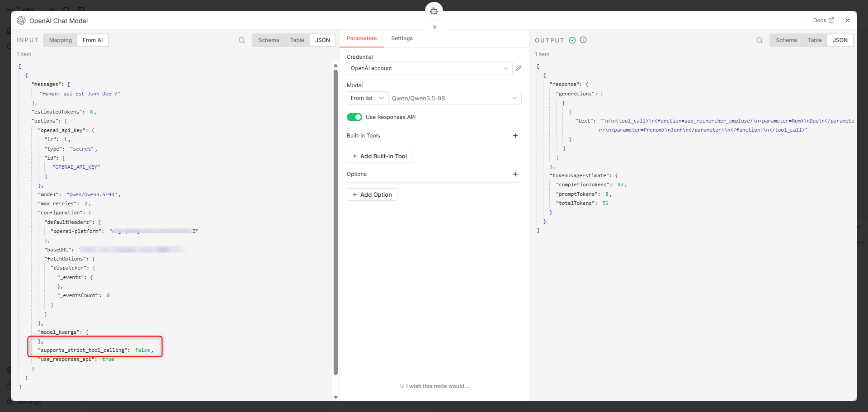Show input in Schema view
Image resolution: width=868 pixels, height=412 pixels.
pyautogui.click(x=269, y=40)
